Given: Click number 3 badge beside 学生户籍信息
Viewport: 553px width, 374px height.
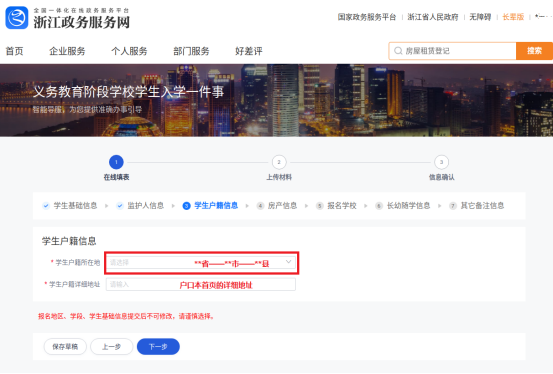Looking at the screenshot, I should pos(187,206).
